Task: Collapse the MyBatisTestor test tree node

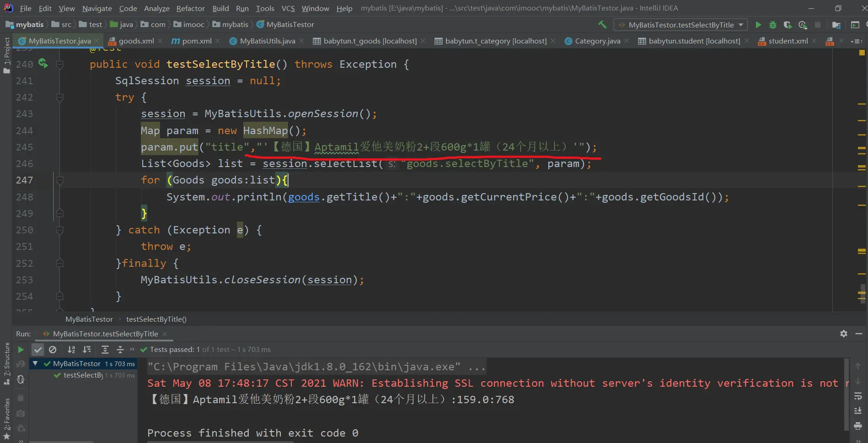Action: pyautogui.click(x=35, y=363)
